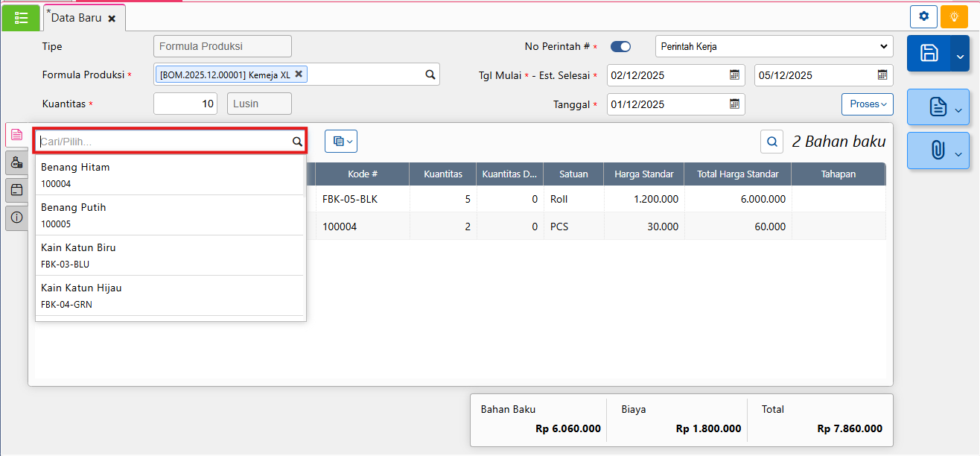Open the paperclip attachment dropdown
Viewport: 980px width, 456px height.
(x=938, y=151)
